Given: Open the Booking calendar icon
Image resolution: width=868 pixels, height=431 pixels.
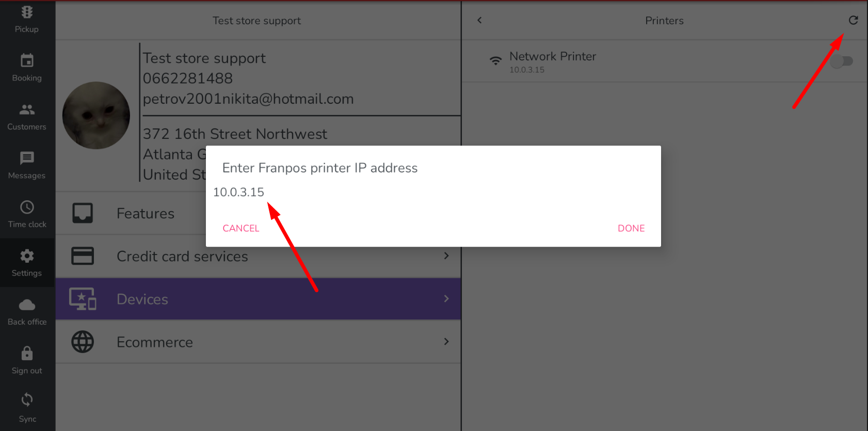Looking at the screenshot, I should tap(27, 61).
